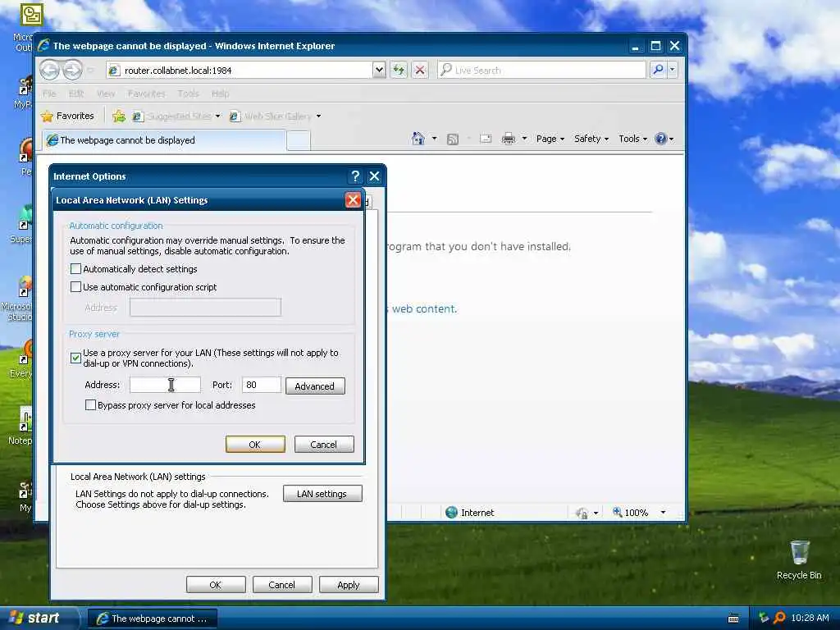
Task: Click the orange search tray icon
Action: (x=779, y=618)
